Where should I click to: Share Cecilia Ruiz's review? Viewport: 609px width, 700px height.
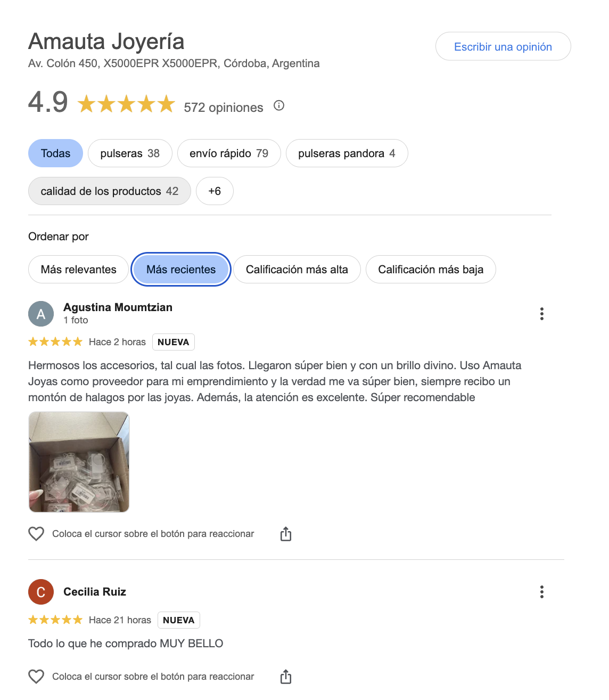click(286, 677)
